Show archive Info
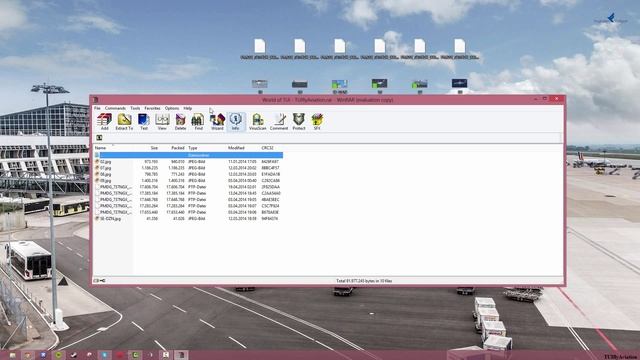This screenshot has height=360, width=640. click(x=236, y=122)
